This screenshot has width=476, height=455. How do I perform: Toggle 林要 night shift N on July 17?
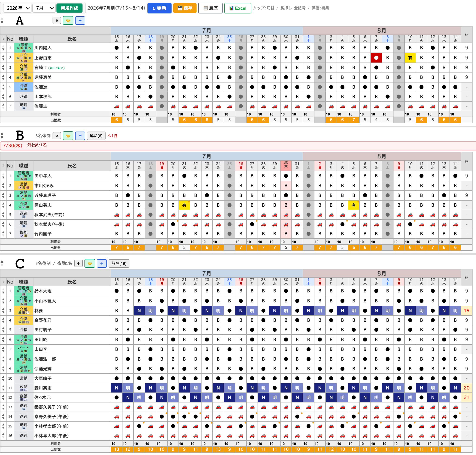pyautogui.click(x=139, y=310)
